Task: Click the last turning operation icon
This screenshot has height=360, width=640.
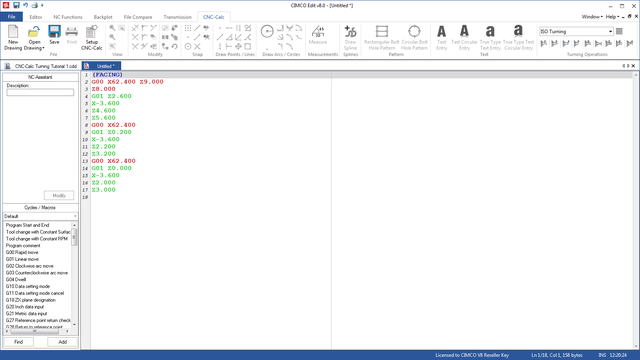Action: pos(630,43)
